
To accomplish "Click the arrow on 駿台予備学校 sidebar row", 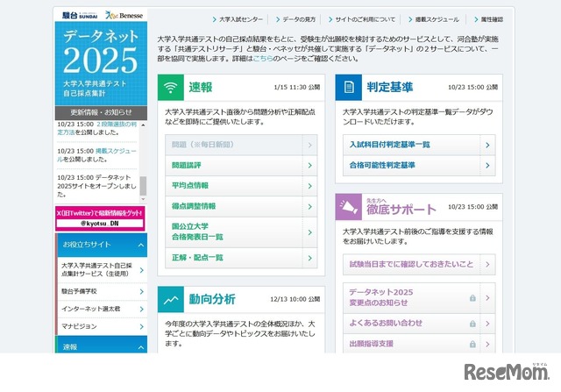I will coord(142,291).
